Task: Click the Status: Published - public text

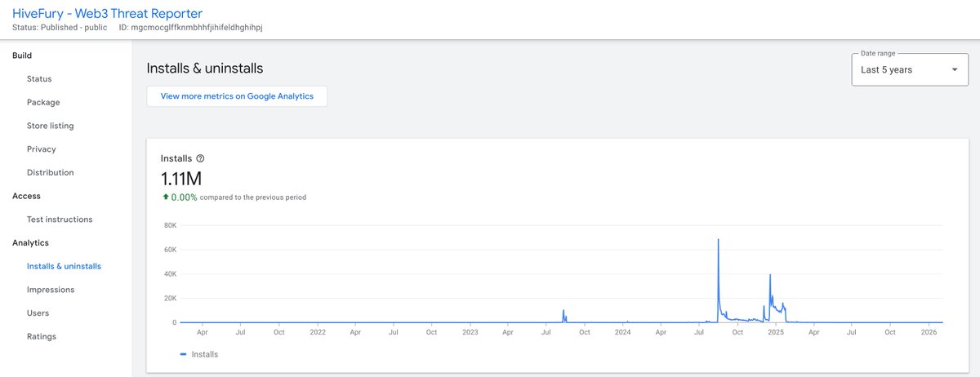Action: tap(58, 27)
